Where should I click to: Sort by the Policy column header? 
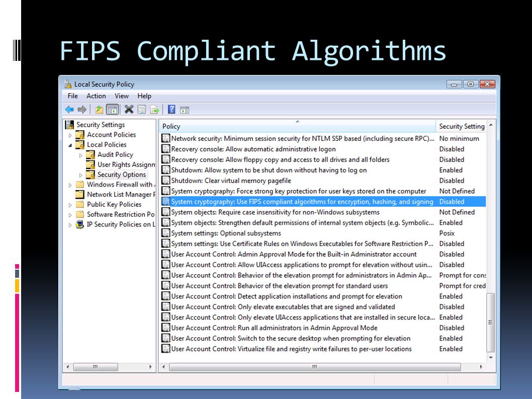pos(297,126)
